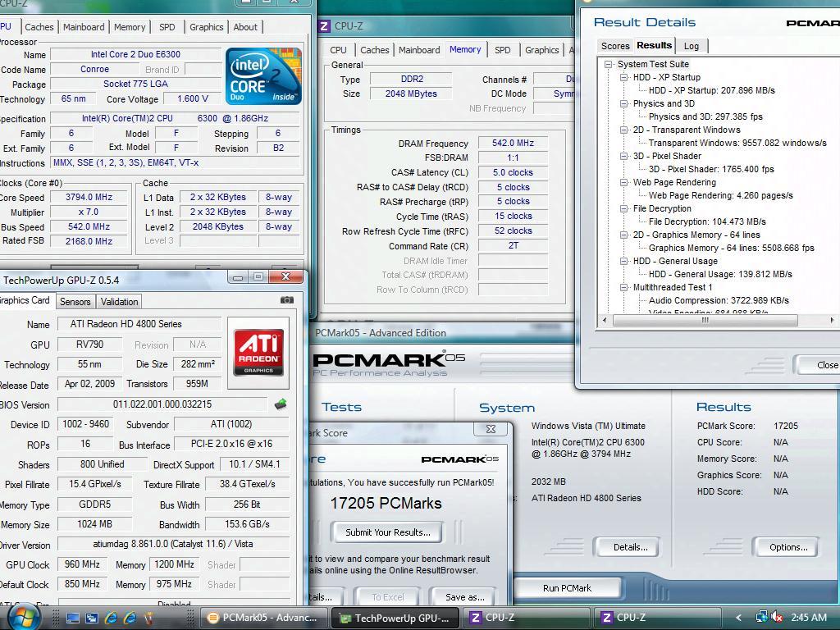Click network tray icon

tap(760, 618)
